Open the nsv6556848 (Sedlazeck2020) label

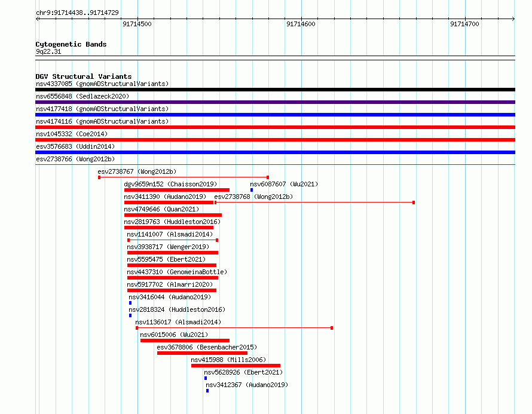click(x=82, y=96)
